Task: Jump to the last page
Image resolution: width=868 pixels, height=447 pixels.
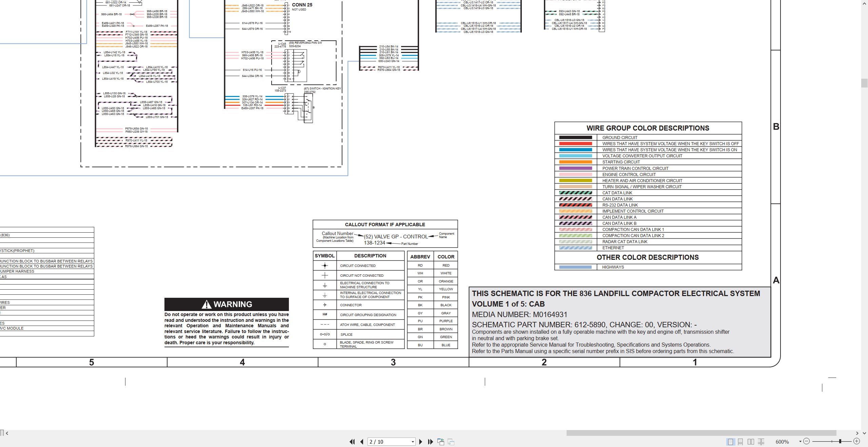Action: coord(430,442)
